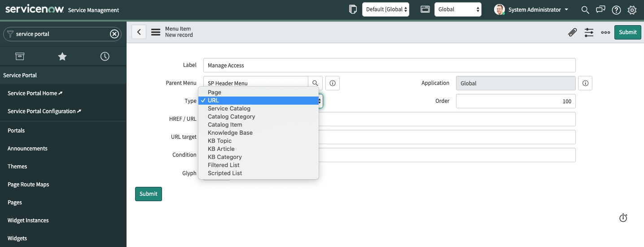This screenshot has height=247, width=644.
Task: Open Announcements module
Action: coord(27,148)
